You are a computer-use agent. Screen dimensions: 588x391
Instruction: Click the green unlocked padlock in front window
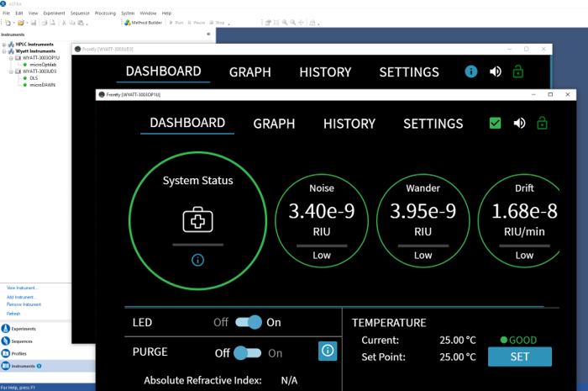click(543, 124)
